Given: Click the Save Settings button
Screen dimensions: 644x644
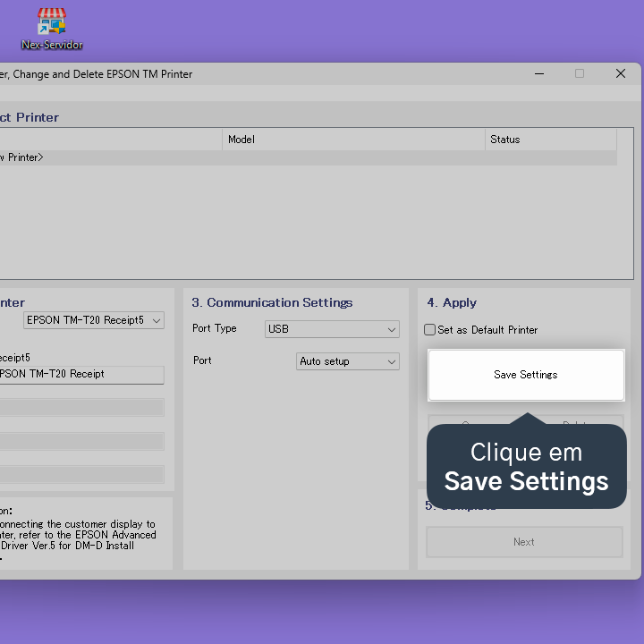Looking at the screenshot, I should tap(526, 375).
